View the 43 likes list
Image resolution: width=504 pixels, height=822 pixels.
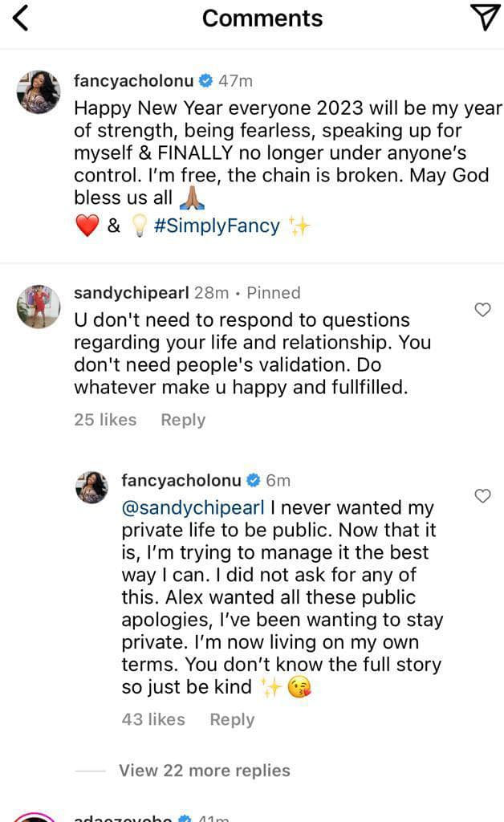pos(153,719)
